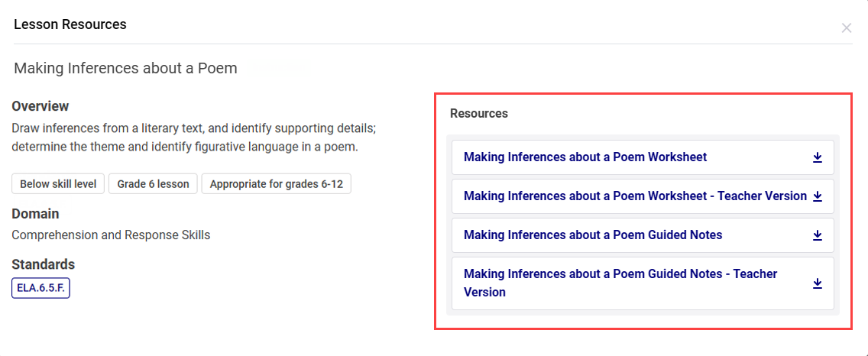This screenshot has width=868, height=356.
Task: Click the Lesson Resources dialog title
Action: pyautogui.click(x=70, y=24)
